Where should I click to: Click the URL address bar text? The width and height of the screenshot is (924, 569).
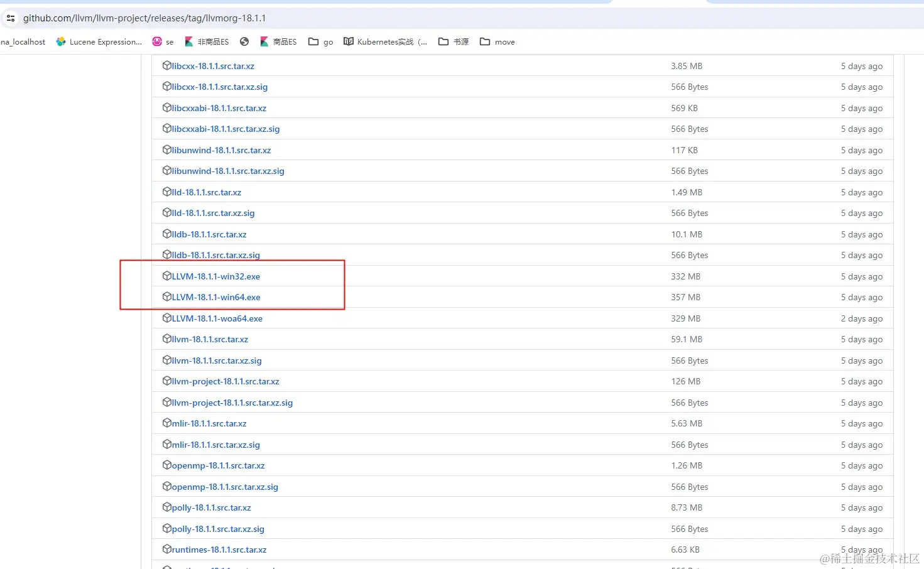coord(144,18)
